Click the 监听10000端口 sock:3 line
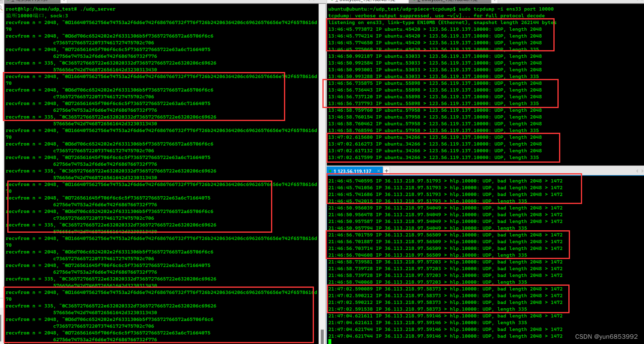Image resolution: width=644 pixels, height=344 pixels. tap(37, 16)
